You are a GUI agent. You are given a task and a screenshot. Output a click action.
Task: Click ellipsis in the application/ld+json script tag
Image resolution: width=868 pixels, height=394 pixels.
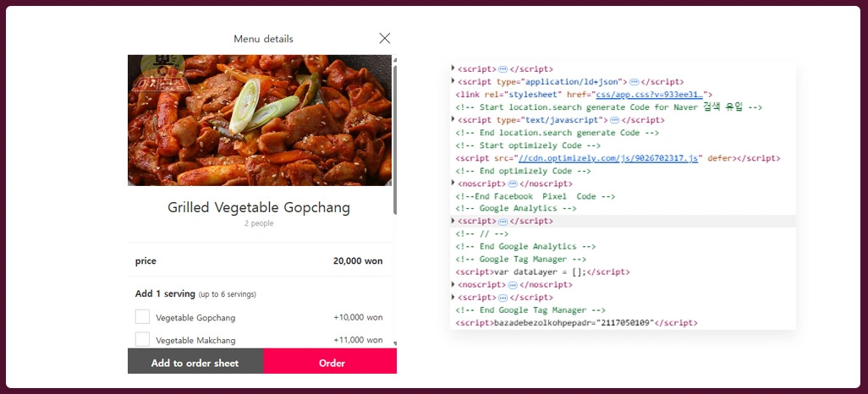coord(634,82)
